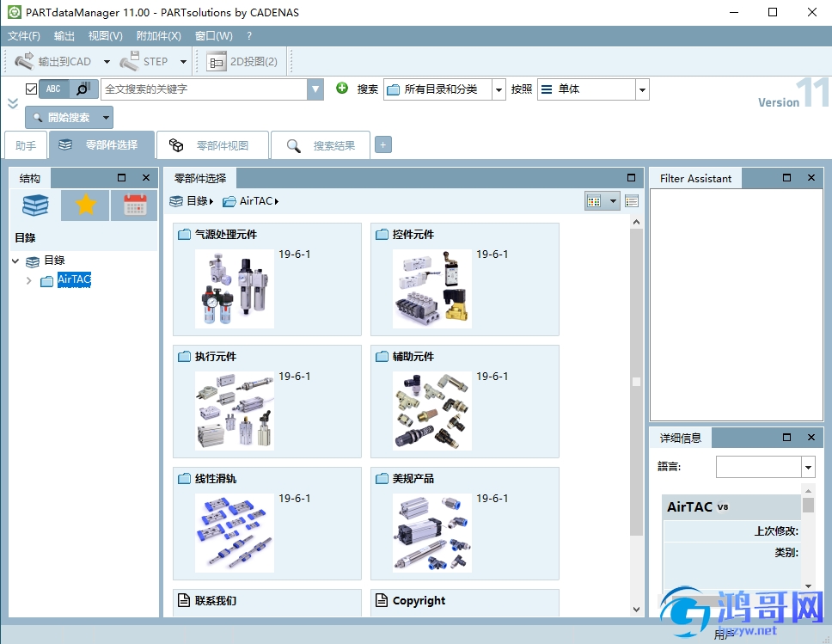Viewport: 832px width, 644px height.
Task: Click the 详细信息 scroll up arrow
Action: click(x=808, y=491)
